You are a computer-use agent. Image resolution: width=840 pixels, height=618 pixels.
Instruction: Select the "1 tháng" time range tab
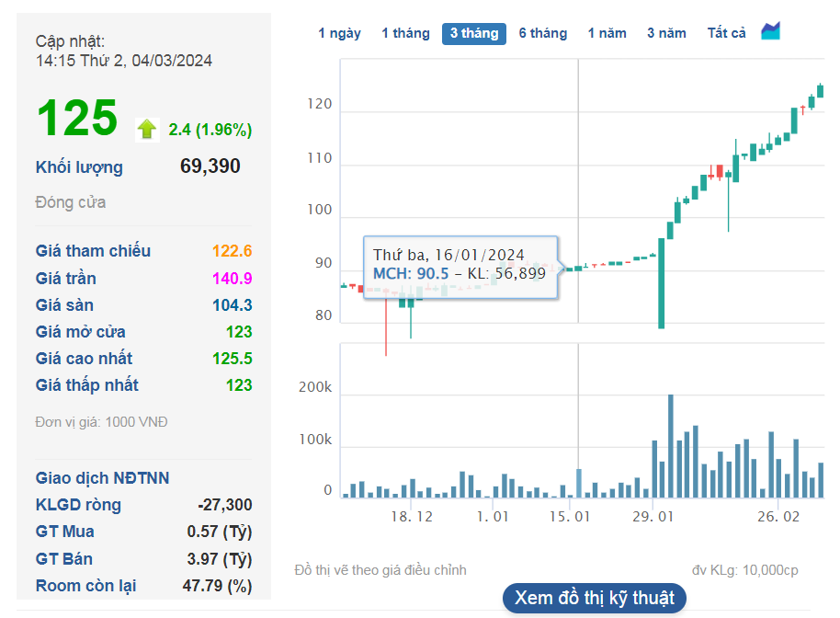[405, 31]
